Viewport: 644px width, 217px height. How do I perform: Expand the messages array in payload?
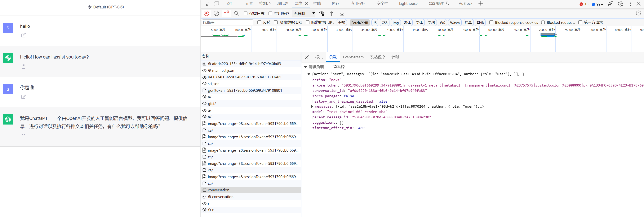pos(312,106)
